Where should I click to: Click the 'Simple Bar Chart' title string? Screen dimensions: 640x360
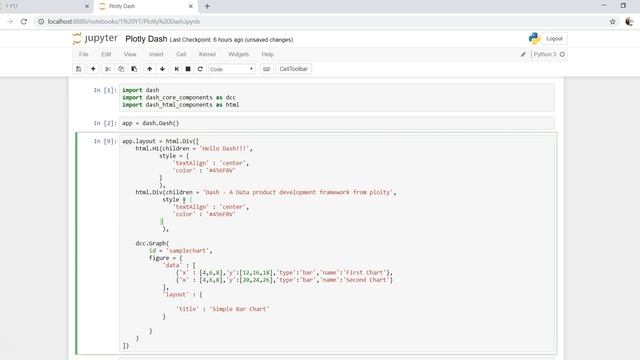pyautogui.click(x=239, y=309)
